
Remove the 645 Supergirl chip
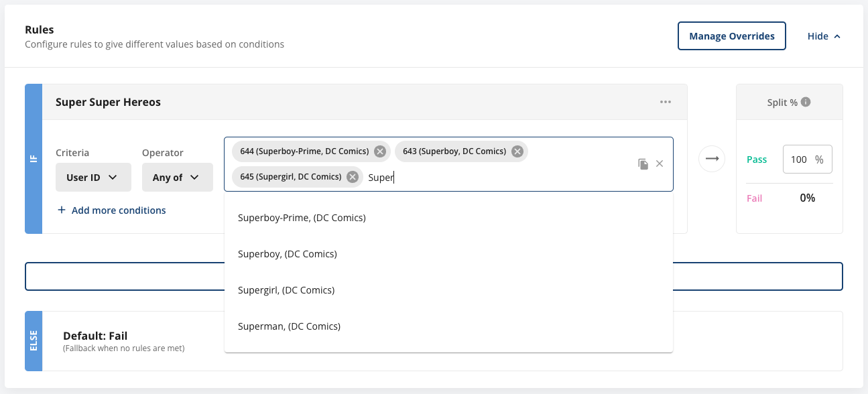[x=352, y=176]
